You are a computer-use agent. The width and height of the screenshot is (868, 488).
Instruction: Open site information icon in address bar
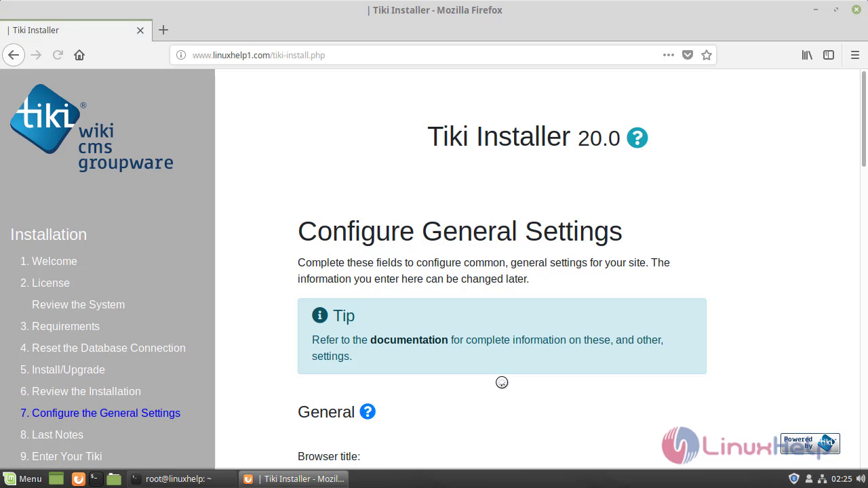[x=181, y=55]
